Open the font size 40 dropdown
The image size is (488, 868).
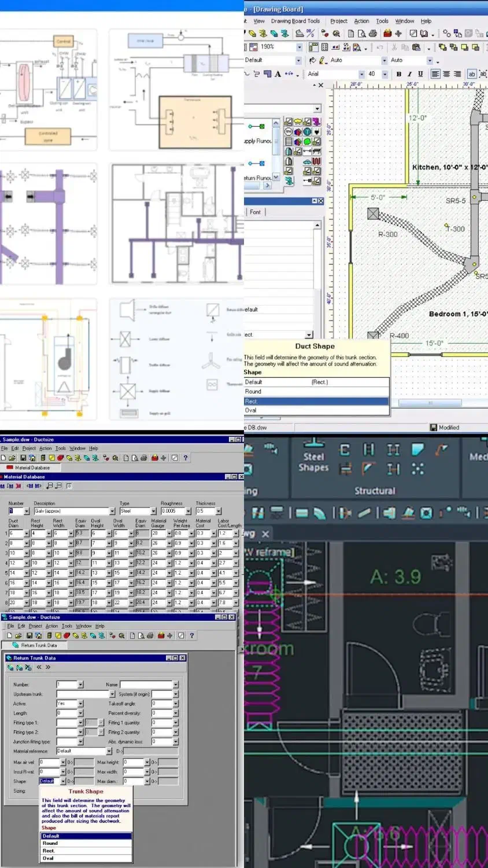pos(384,74)
